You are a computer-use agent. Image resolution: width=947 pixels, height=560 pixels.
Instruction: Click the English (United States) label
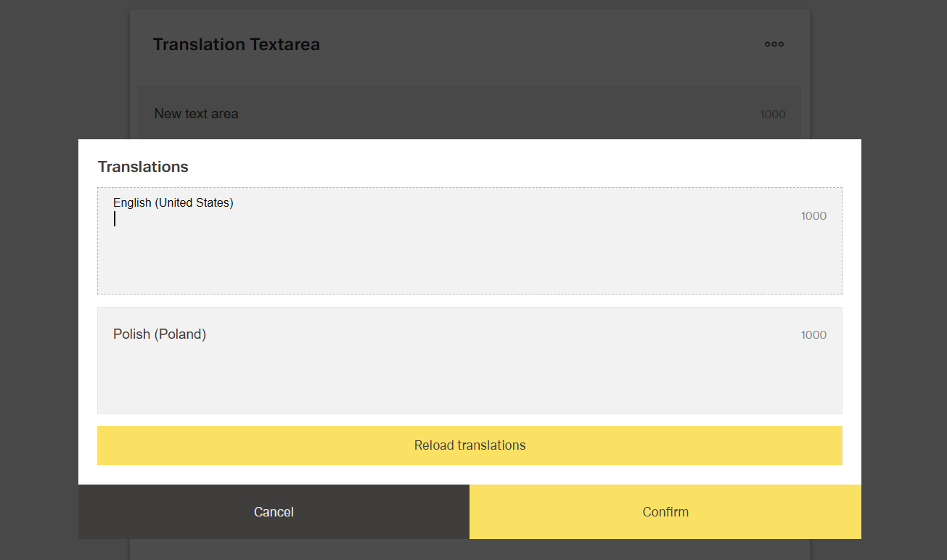tap(173, 202)
